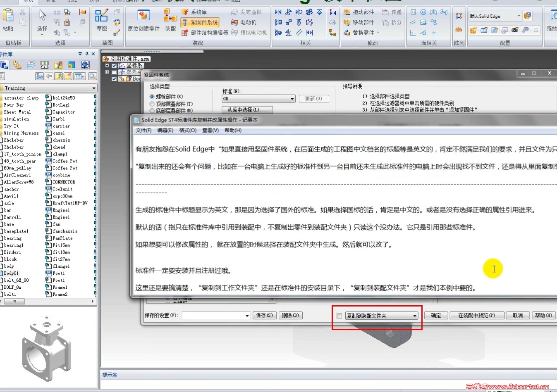Click 移动部件 move component
The image size is (557, 392).
(359, 22)
